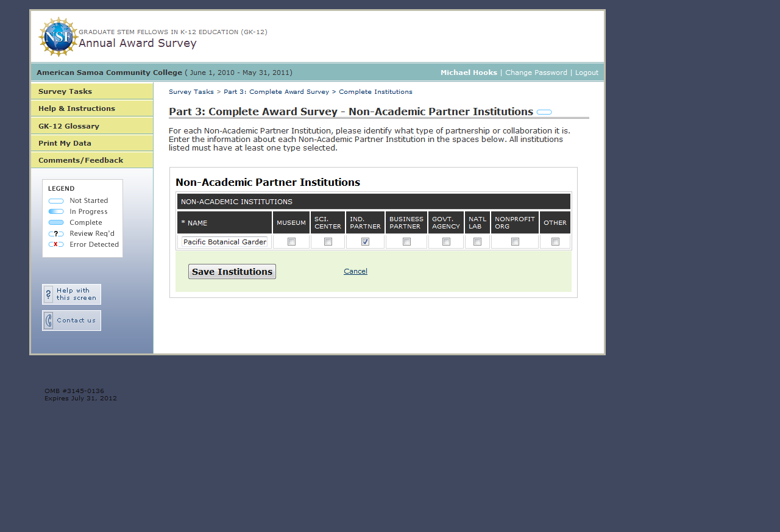This screenshot has height=532, width=780.
Task: Toggle the Other checkbox
Action: (x=555, y=242)
